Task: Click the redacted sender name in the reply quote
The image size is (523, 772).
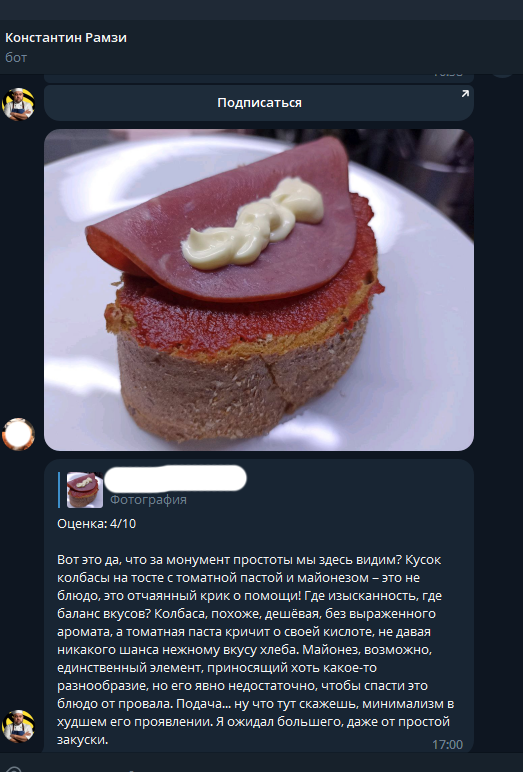Action: pyautogui.click(x=176, y=479)
